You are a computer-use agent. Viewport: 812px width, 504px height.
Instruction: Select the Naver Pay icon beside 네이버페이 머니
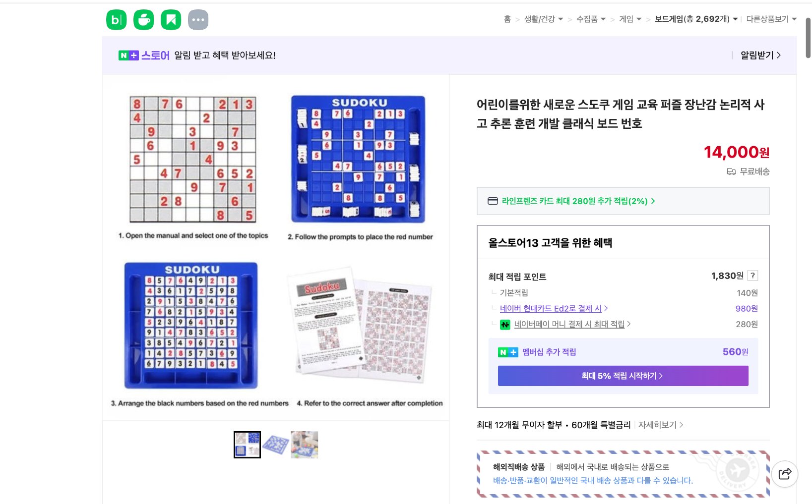(x=505, y=325)
